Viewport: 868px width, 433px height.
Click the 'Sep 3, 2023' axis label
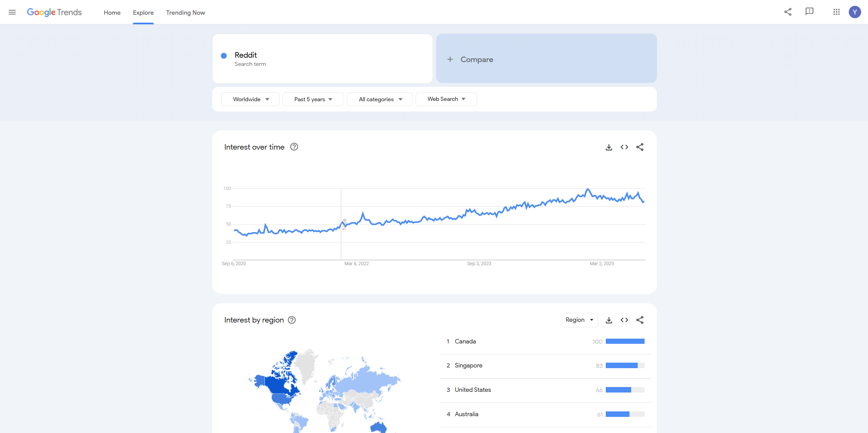[479, 264]
